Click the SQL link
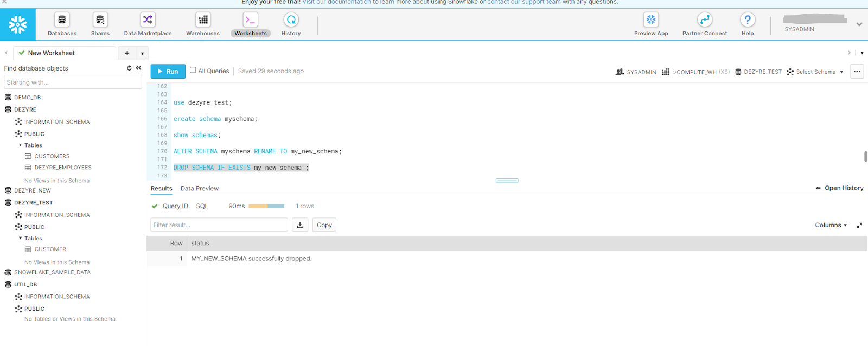The height and width of the screenshot is (346, 868). (202, 206)
